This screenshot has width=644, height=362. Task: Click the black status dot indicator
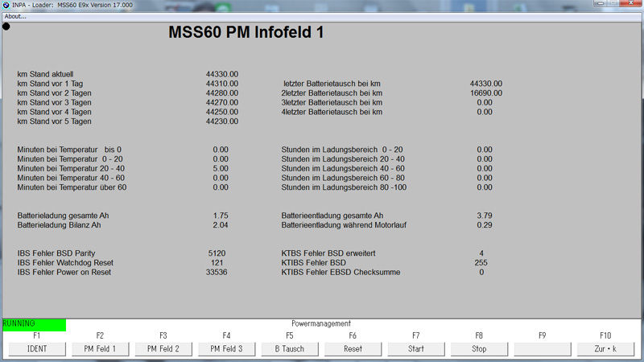(x=6, y=27)
